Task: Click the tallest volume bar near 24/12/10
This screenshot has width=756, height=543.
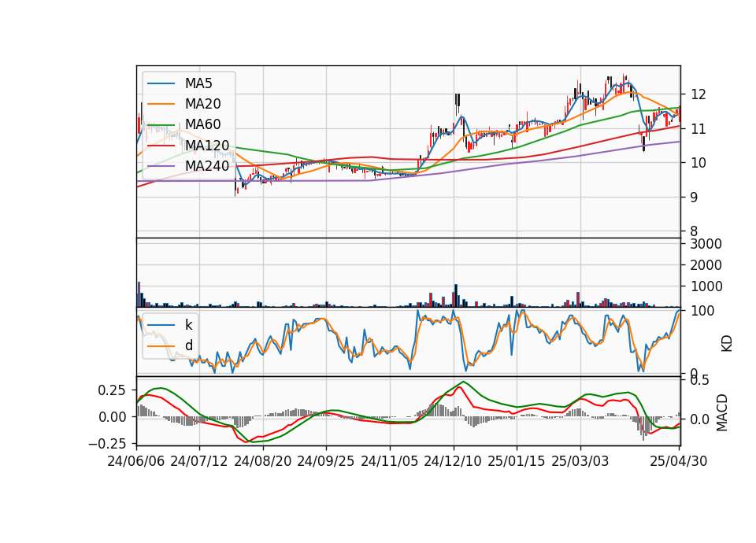Action: (x=456, y=295)
